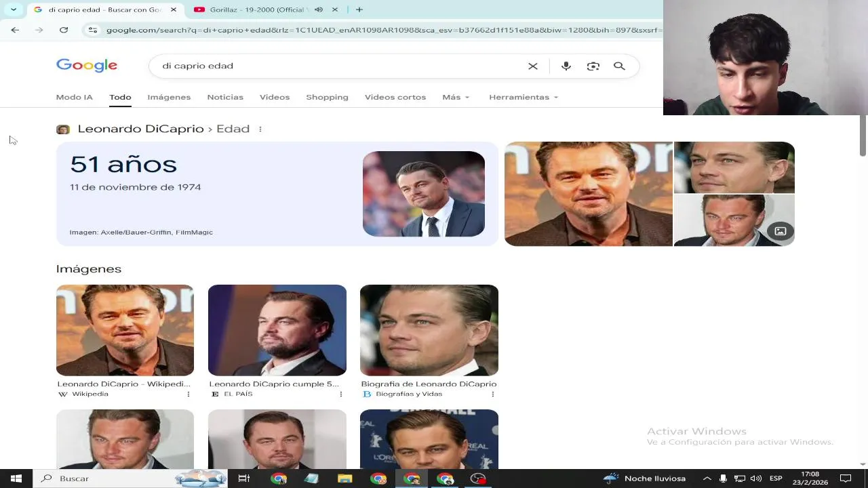Viewport: 868px width, 488px height.
Task: Click the page vertical scrollbar
Action: [x=863, y=136]
